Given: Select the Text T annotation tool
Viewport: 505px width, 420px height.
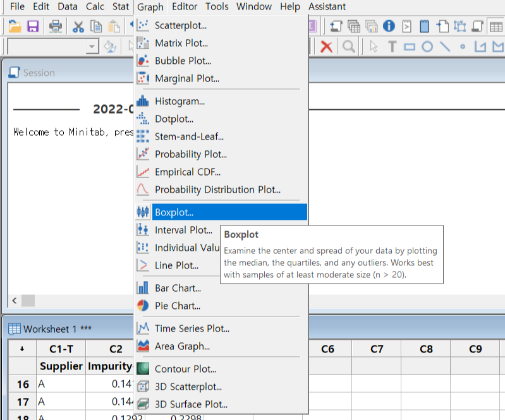Looking at the screenshot, I should tap(392, 47).
